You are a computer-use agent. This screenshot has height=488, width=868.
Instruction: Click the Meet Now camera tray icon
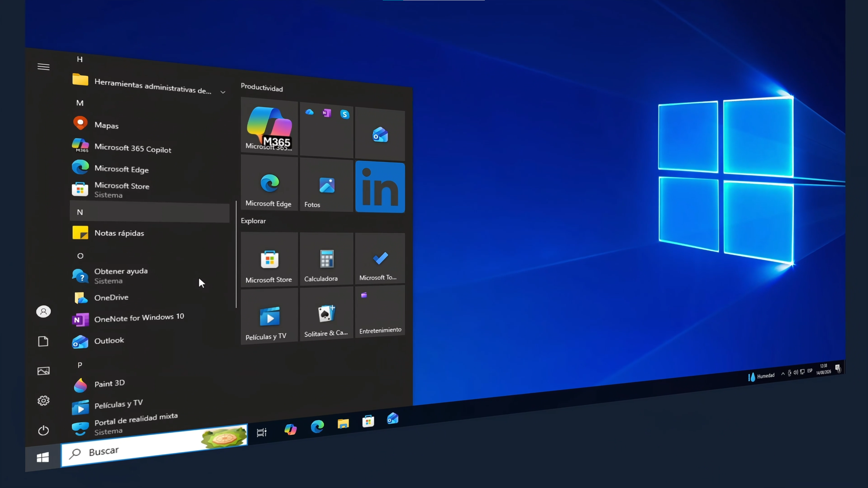point(789,373)
